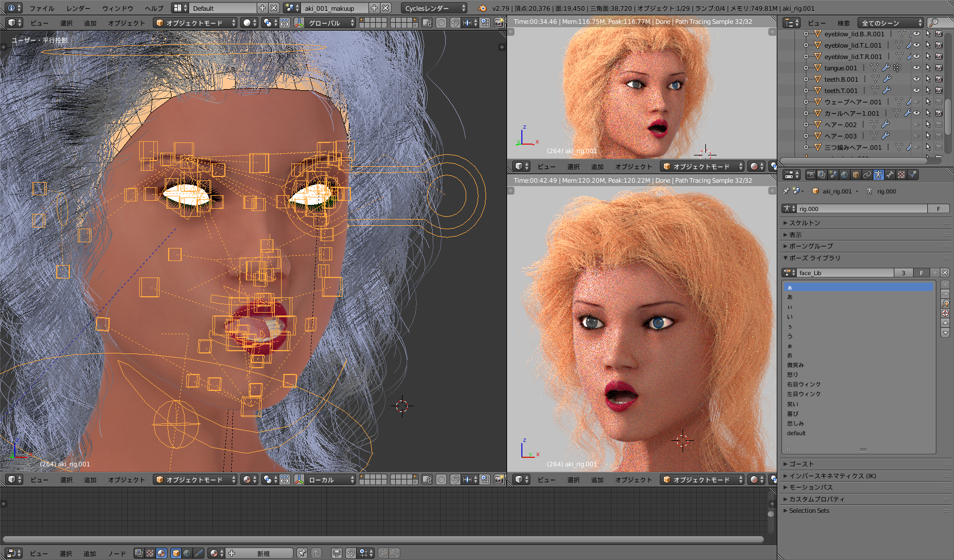Hide tangue.001 using its eye icon
The image size is (954, 560).
pos(916,68)
